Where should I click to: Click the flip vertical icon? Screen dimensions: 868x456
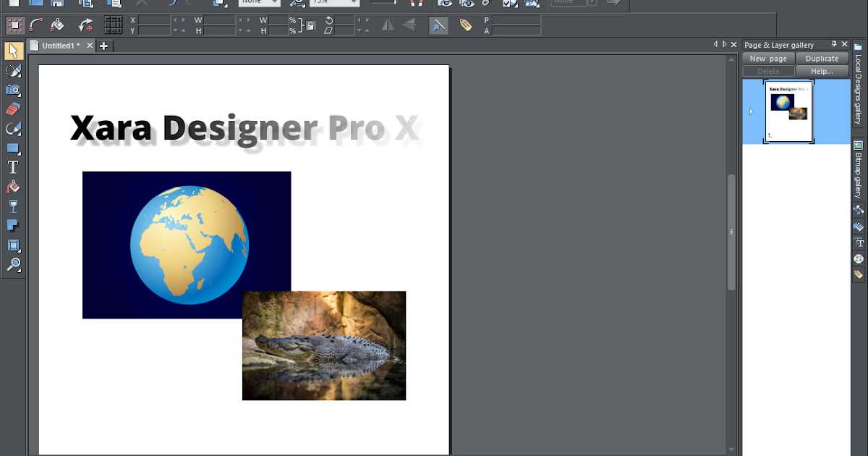[x=409, y=25]
